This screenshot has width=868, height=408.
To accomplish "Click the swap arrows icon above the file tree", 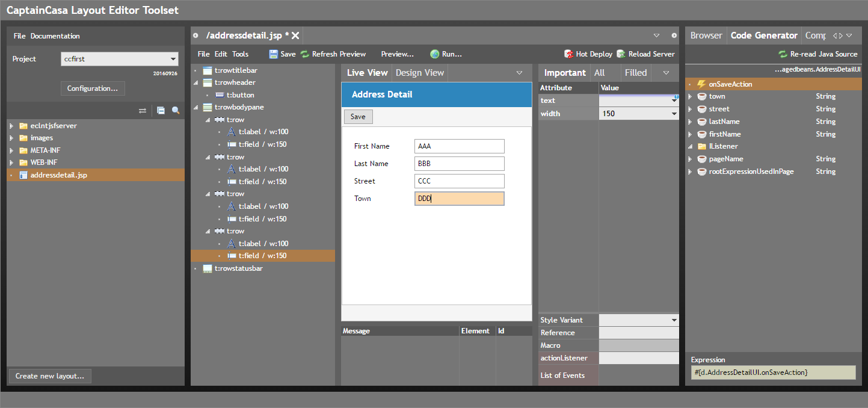I will pyautogui.click(x=143, y=111).
